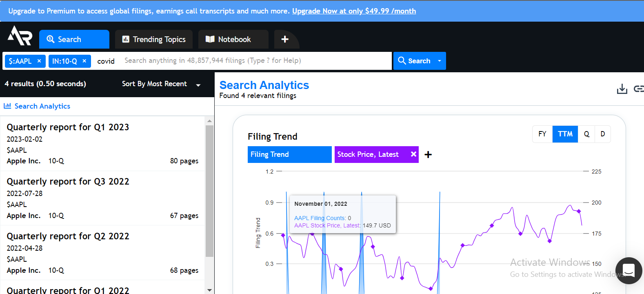Click the copy link icon
The image size is (644, 294).
(639, 89)
